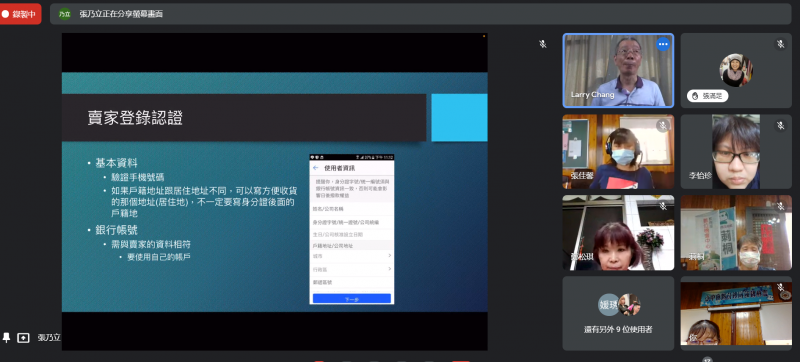Click the screen-share icon next to 張乃立
Viewport: 800px width, 362px height.
[23, 338]
